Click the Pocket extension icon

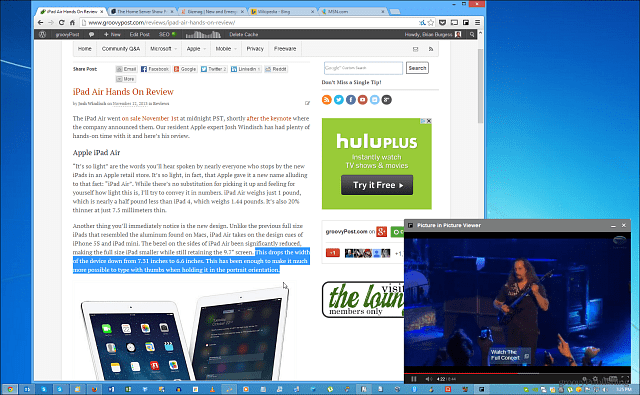pos(442,22)
